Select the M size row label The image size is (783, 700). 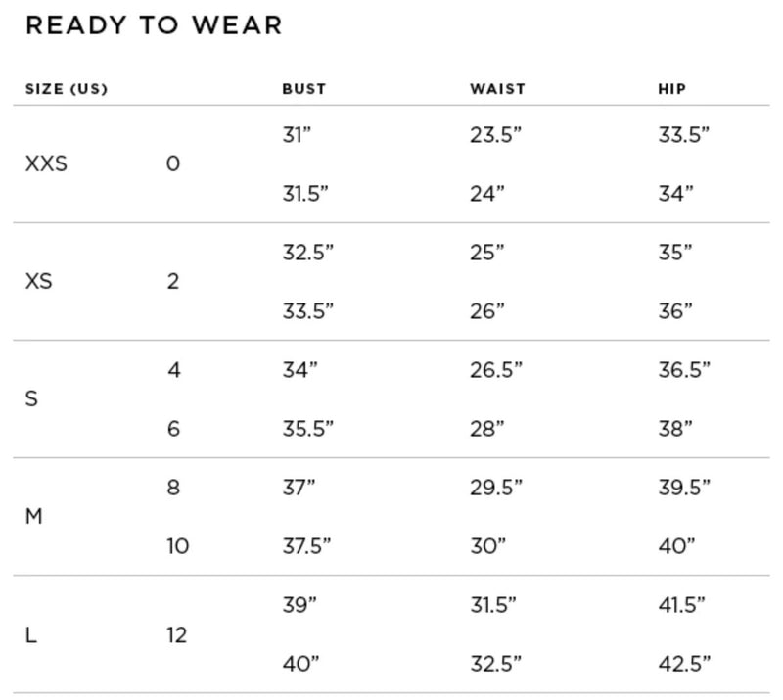tap(34, 516)
